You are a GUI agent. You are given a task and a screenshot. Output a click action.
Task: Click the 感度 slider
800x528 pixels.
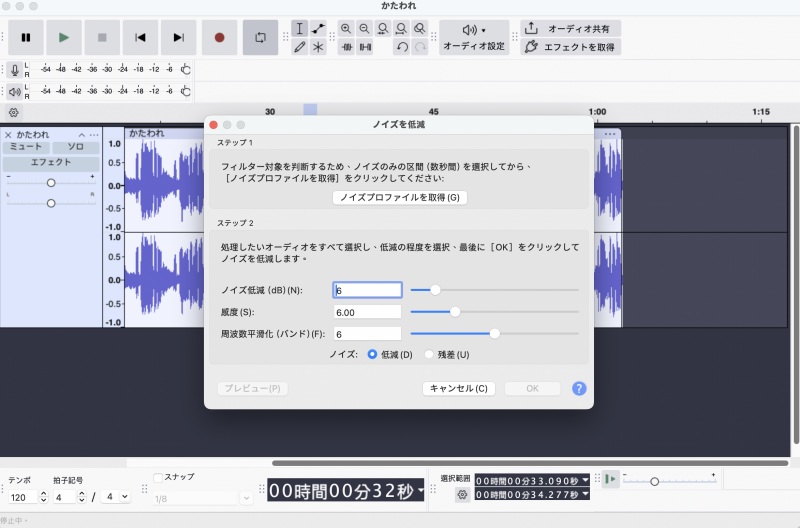point(494,312)
